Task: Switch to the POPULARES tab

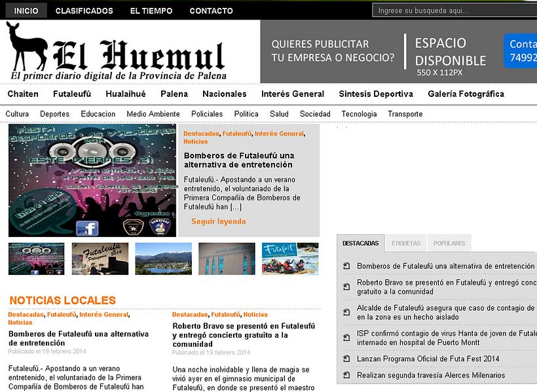Action: tap(449, 243)
